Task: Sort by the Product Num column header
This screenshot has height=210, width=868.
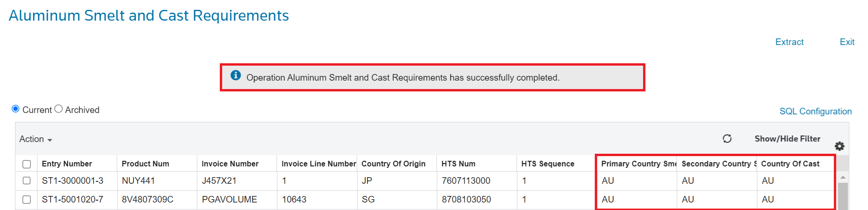Action: (x=145, y=164)
